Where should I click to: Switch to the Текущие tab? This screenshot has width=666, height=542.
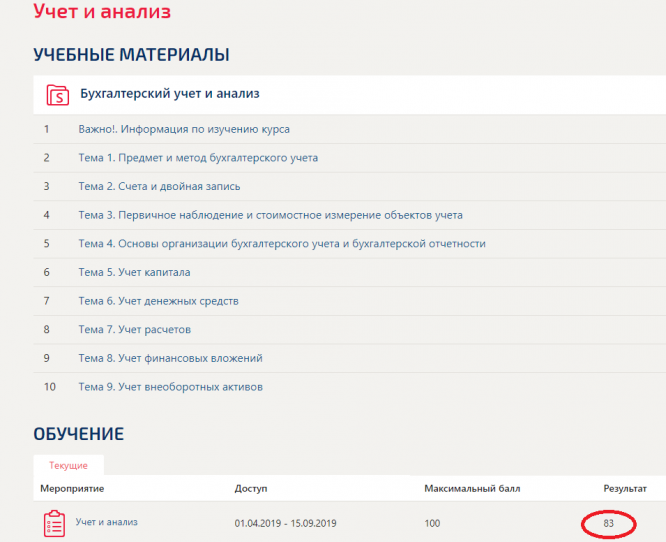coord(68,466)
